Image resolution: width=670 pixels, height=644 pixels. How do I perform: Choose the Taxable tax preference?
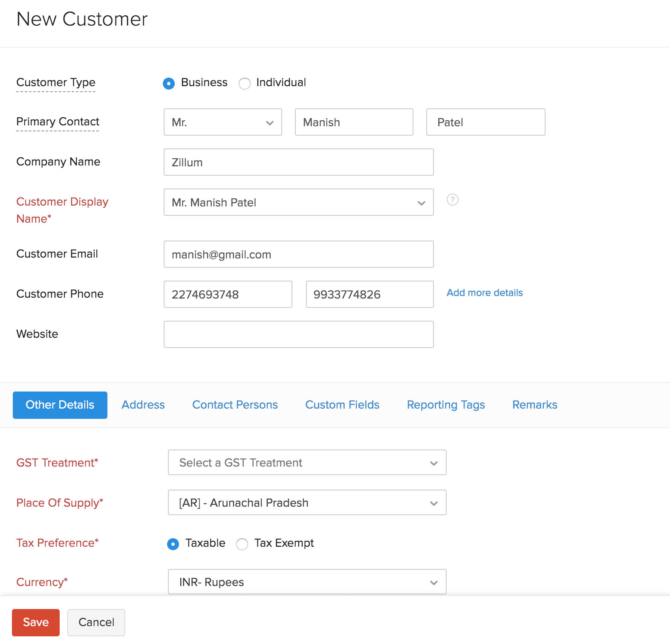coord(173,544)
